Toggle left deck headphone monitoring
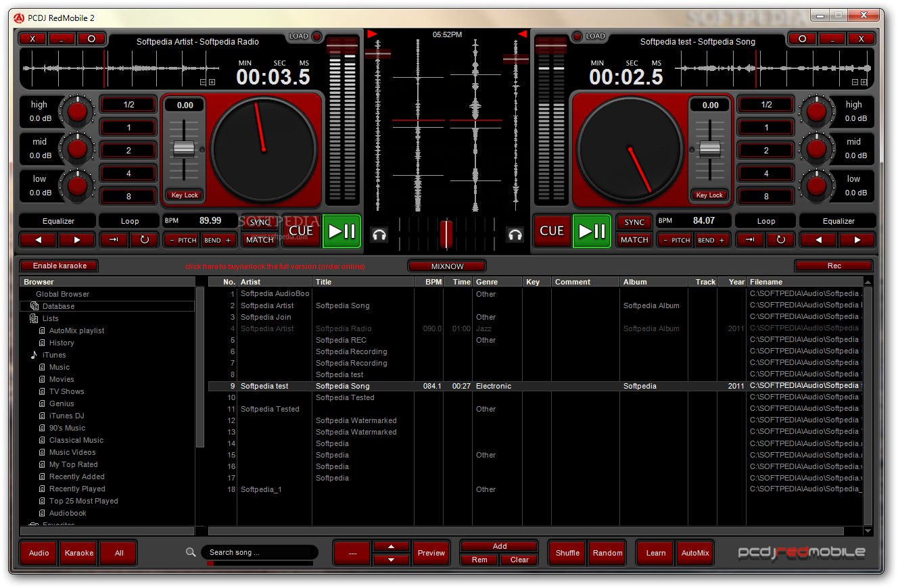 [x=379, y=235]
